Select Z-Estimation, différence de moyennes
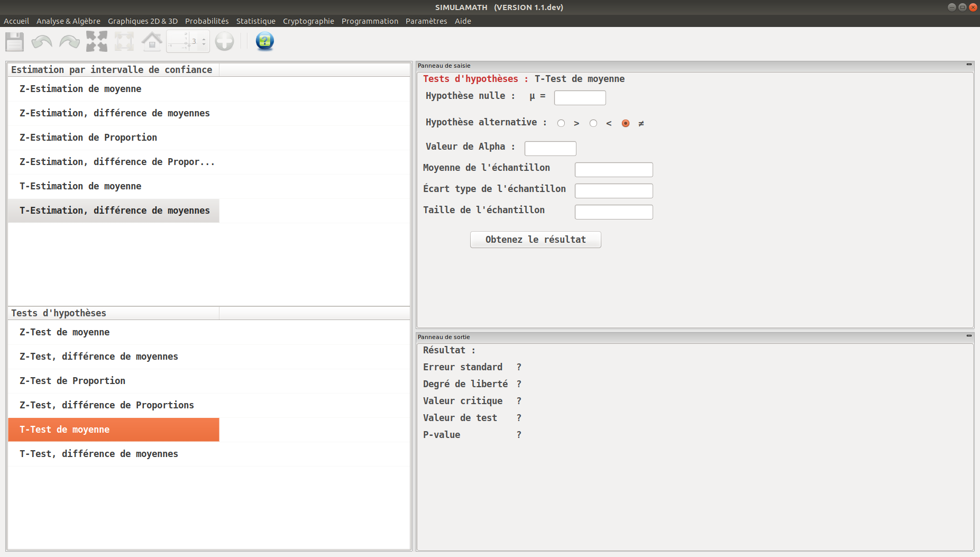The width and height of the screenshot is (980, 557). [x=114, y=113]
